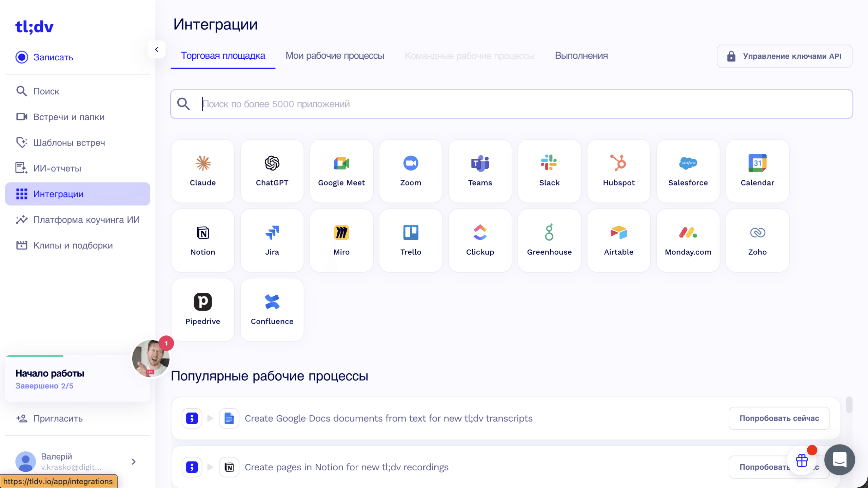Open the Мои рабочие процессы tab
868x488 pixels.
(x=335, y=56)
